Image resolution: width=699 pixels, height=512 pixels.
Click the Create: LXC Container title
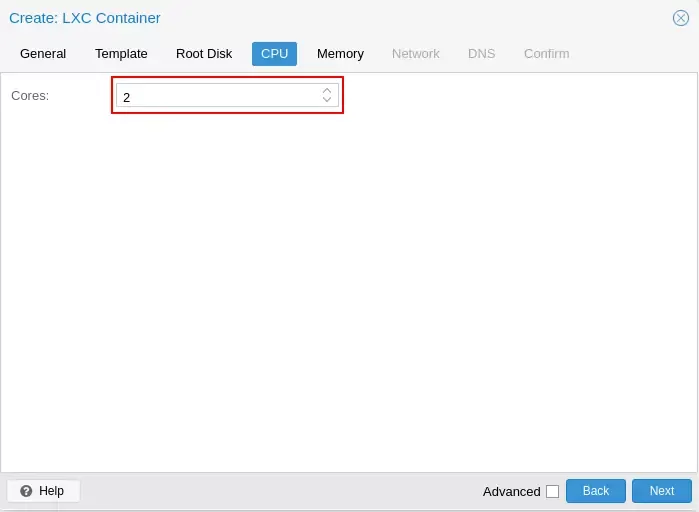click(x=85, y=18)
